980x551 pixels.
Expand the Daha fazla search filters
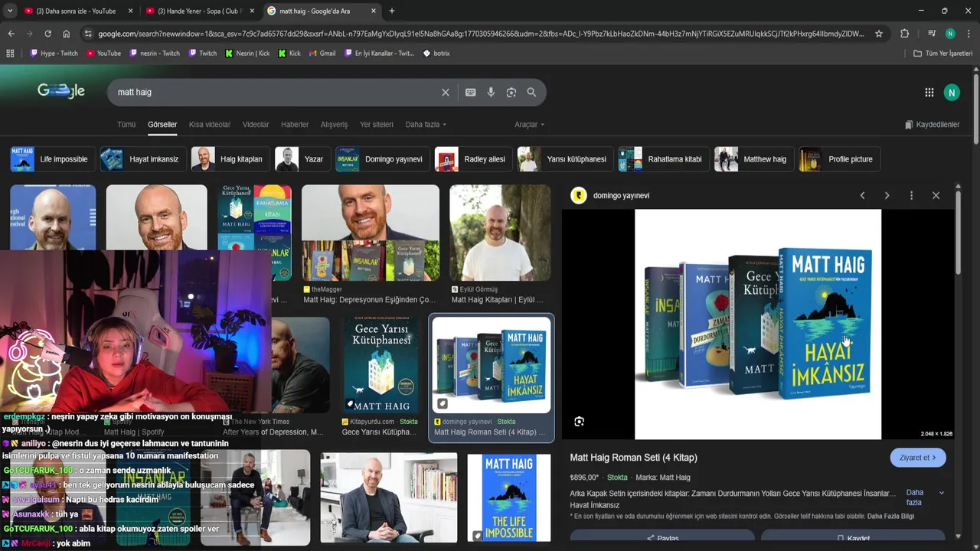(x=426, y=125)
